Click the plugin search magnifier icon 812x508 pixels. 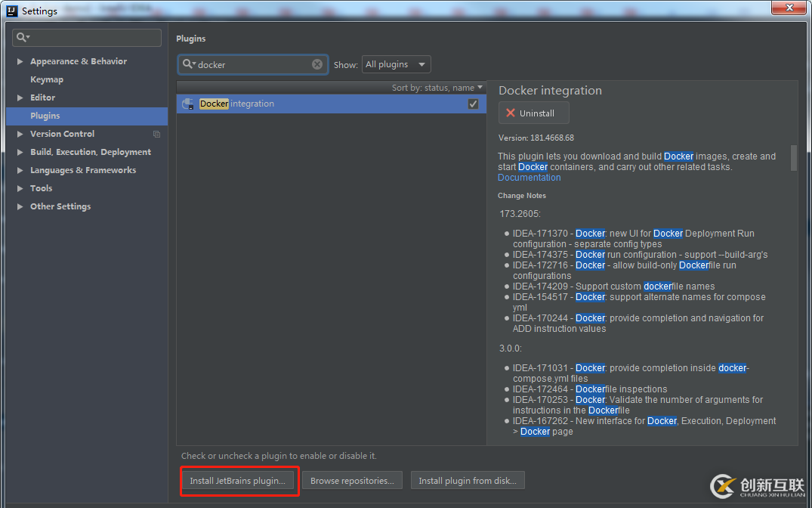point(189,64)
